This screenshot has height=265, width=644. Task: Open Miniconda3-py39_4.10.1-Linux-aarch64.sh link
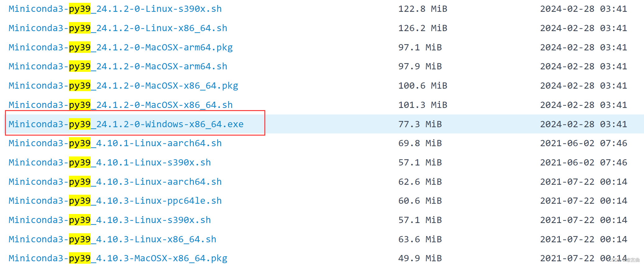[115, 143]
